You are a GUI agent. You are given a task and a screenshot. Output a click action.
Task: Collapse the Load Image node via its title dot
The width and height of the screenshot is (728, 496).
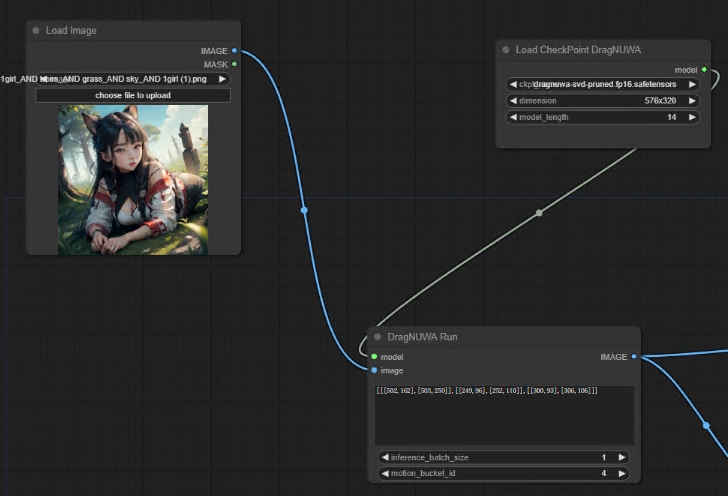click(36, 31)
